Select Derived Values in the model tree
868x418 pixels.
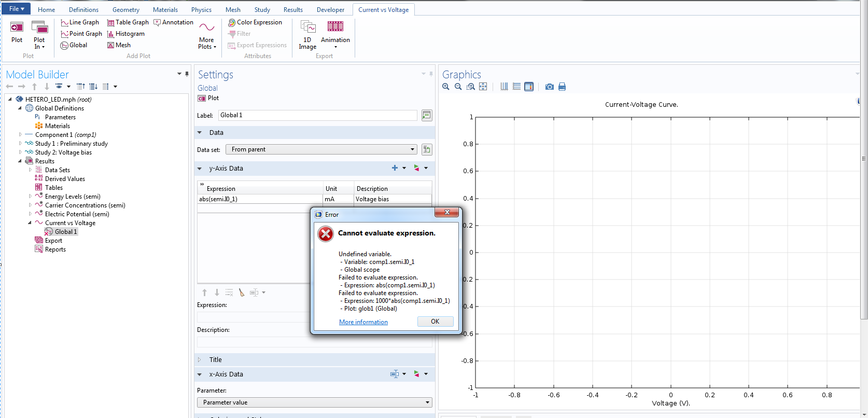[x=65, y=179]
